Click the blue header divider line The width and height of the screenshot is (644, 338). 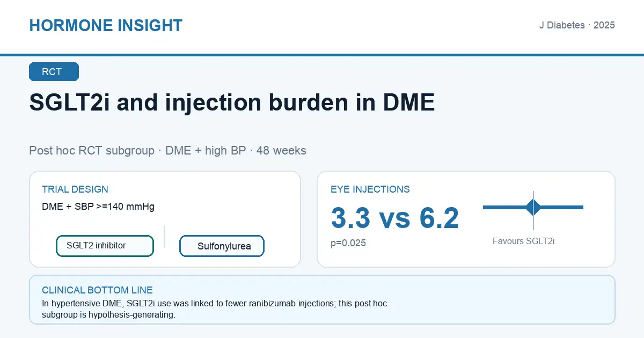click(x=322, y=55)
